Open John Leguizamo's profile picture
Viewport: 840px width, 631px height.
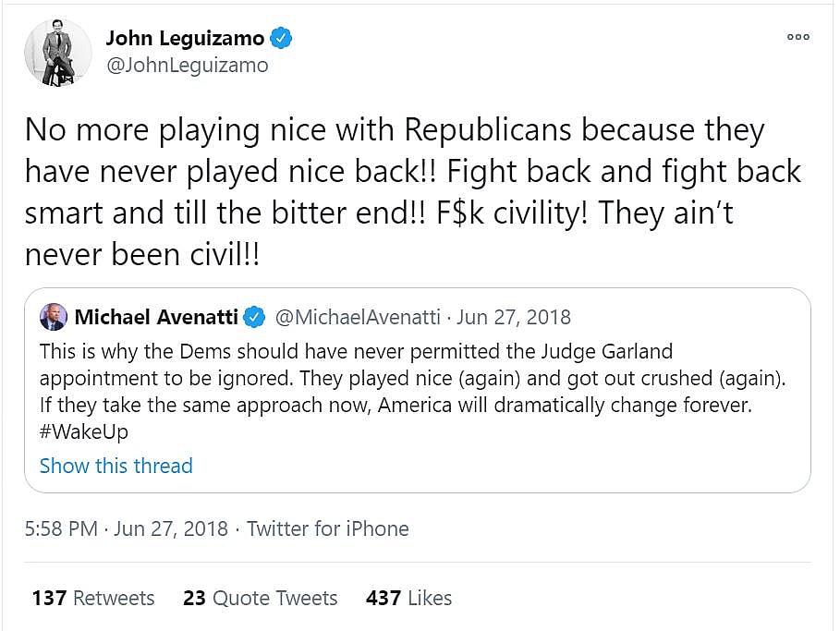(57, 52)
